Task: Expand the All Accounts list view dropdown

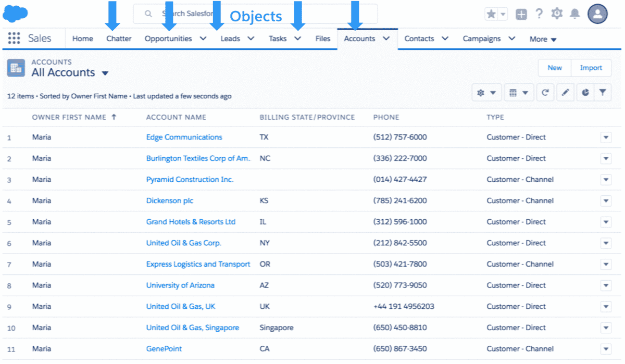Action: pos(105,73)
